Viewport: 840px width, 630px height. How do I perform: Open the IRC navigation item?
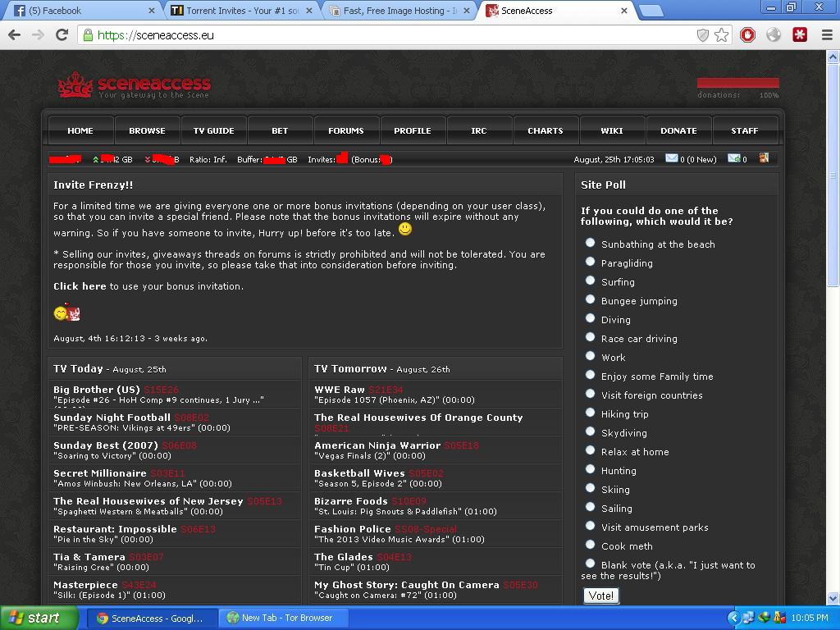click(479, 130)
